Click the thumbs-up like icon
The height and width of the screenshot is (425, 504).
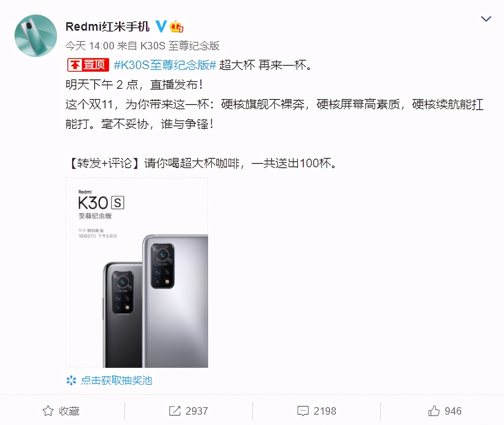coord(434,411)
